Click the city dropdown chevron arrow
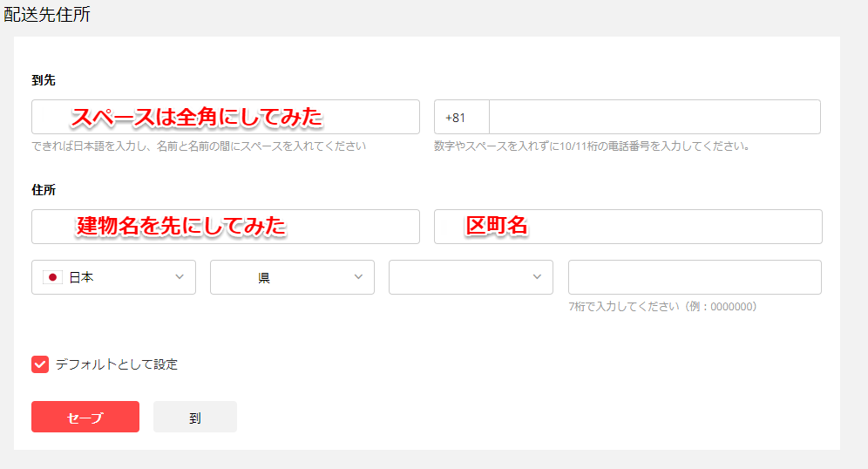This screenshot has width=868, height=469. pos(537,277)
